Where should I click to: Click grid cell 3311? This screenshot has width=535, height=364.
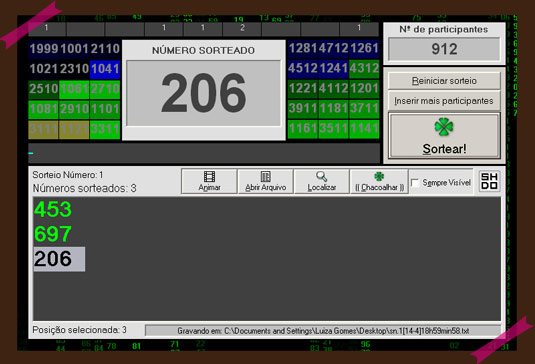point(105,129)
